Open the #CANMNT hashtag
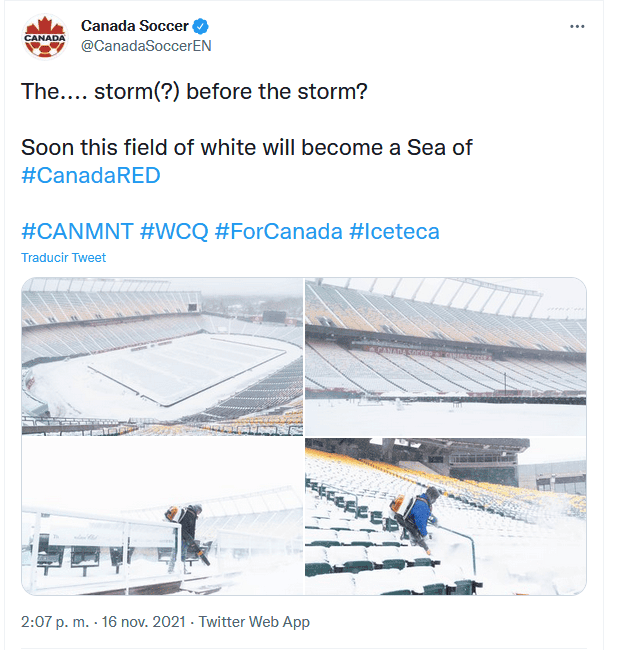The height and width of the screenshot is (650, 620). [x=76, y=231]
